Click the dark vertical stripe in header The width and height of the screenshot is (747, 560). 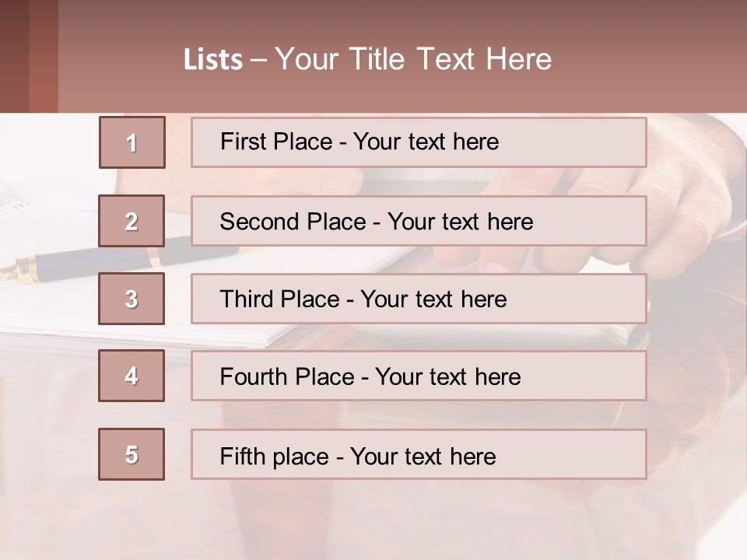tap(43, 56)
